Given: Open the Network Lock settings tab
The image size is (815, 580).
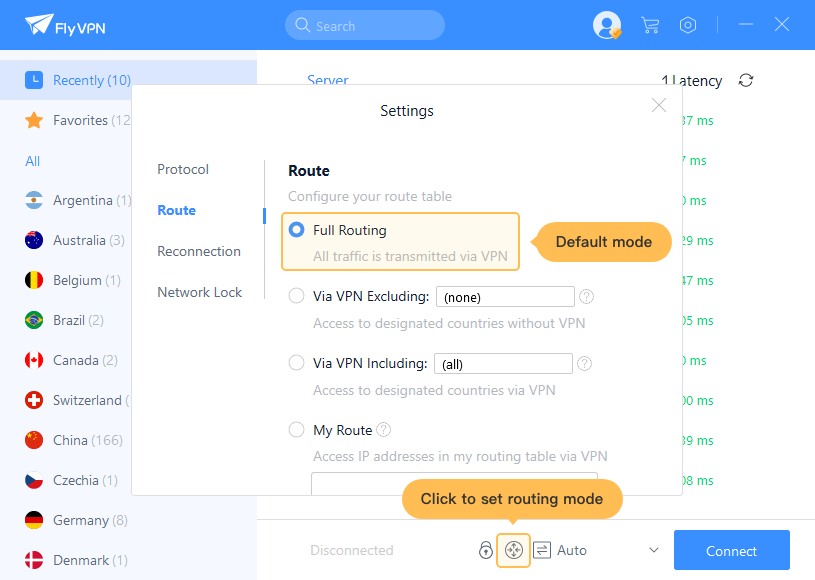Looking at the screenshot, I should point(199,292).
